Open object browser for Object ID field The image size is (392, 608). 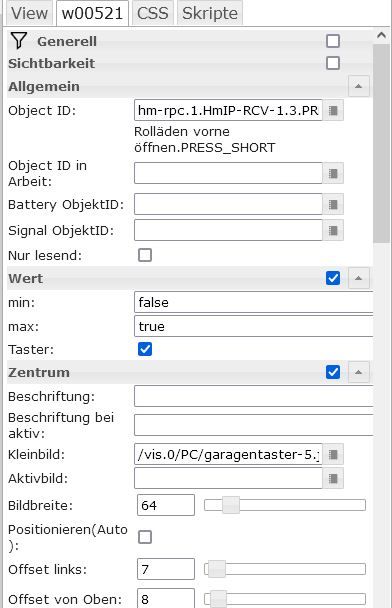click(333, 111)
